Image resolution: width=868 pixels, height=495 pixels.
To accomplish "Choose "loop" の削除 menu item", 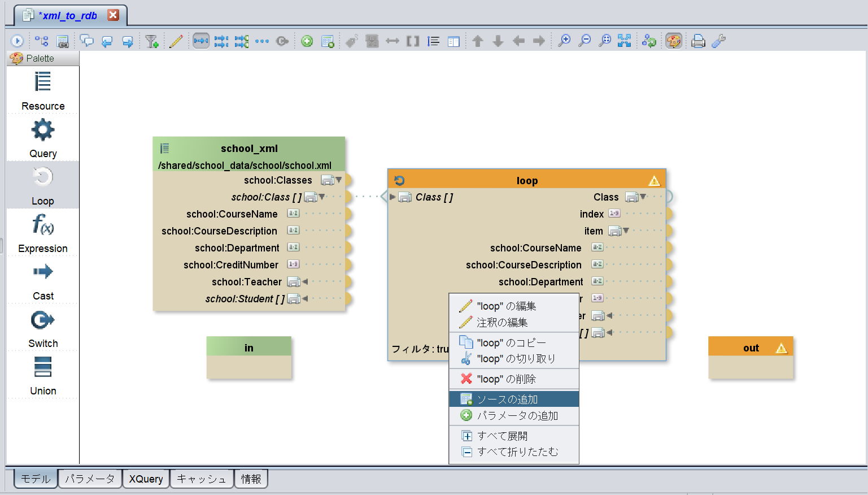I will click(x=514, y=379).
